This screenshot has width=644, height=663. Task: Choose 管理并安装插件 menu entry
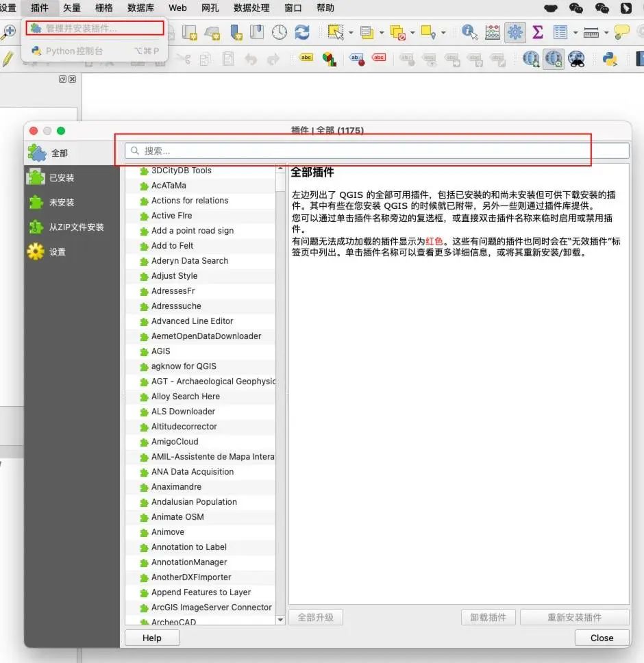click(x=95, y=28)
